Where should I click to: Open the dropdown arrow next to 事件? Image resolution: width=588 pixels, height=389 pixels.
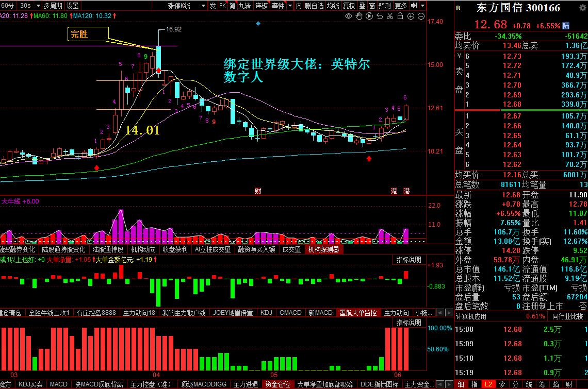coord(289,6)
